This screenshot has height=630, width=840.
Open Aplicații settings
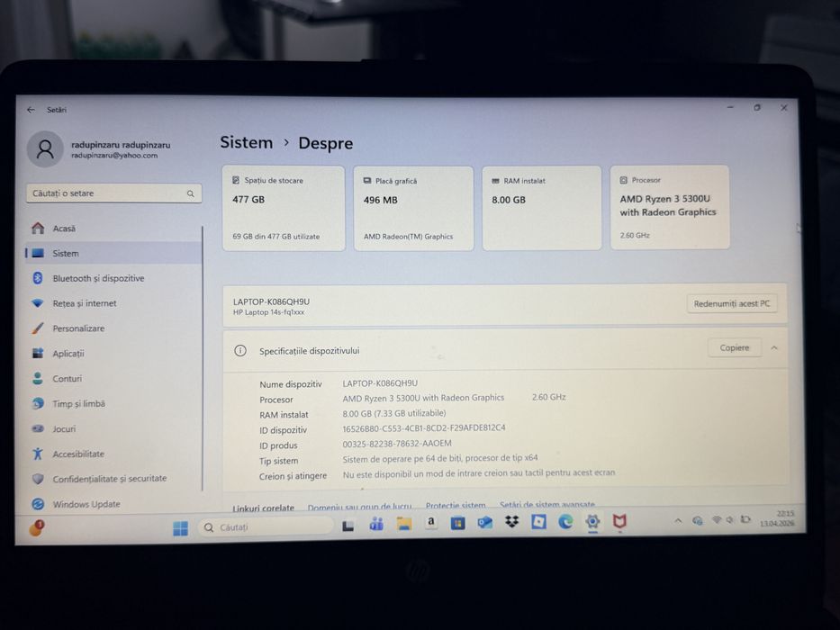coord(113,354)
